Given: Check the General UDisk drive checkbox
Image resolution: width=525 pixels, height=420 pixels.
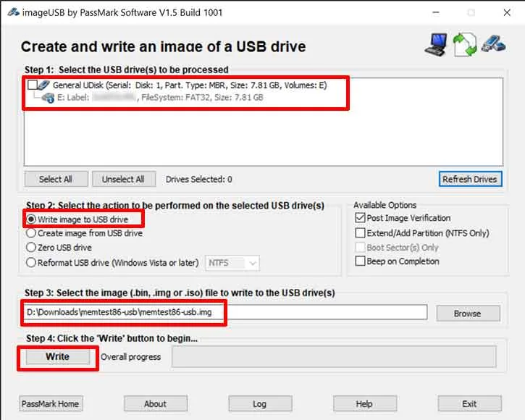Looking at the screenshot, I should click(x=32, y=85).
